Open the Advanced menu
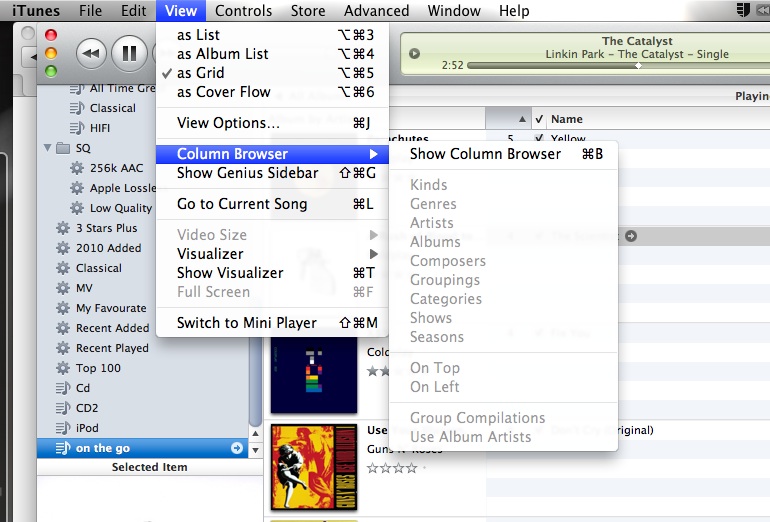 click(377, 10)
